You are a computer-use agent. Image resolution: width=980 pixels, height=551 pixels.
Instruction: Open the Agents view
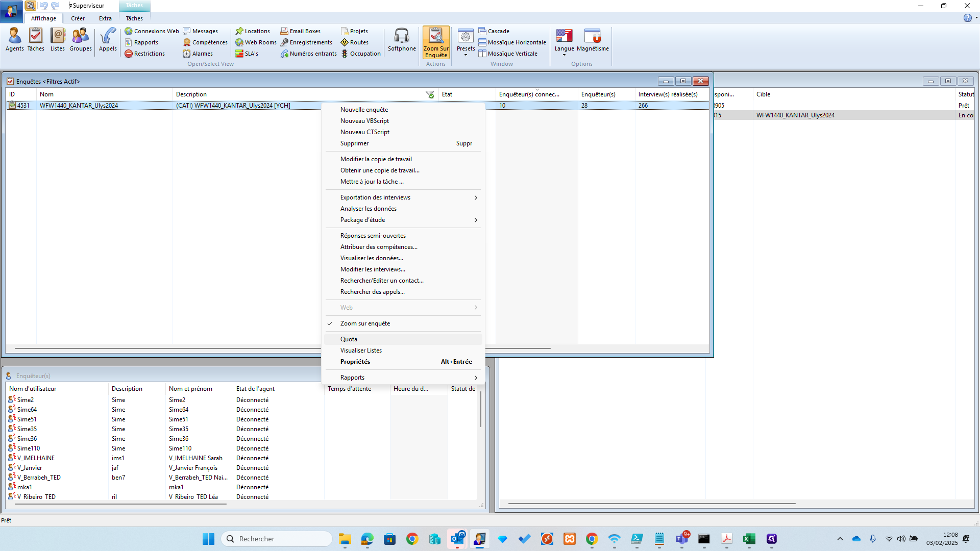[x=14, y=40]
